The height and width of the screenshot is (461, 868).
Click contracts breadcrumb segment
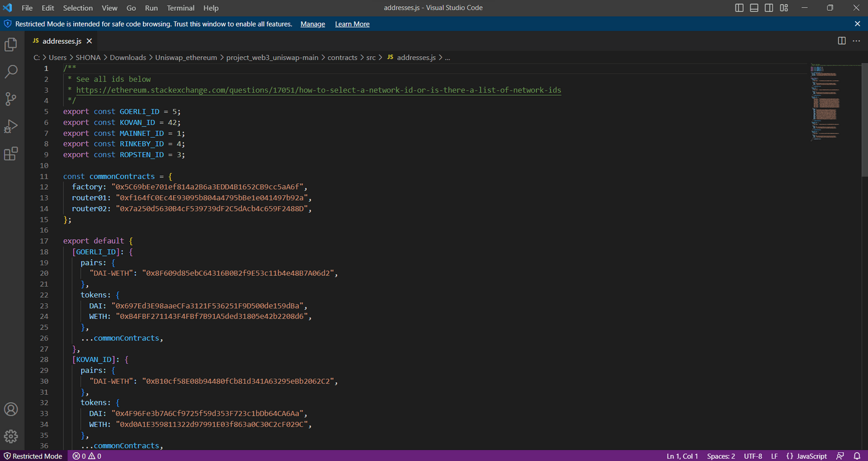coord(342,57)
